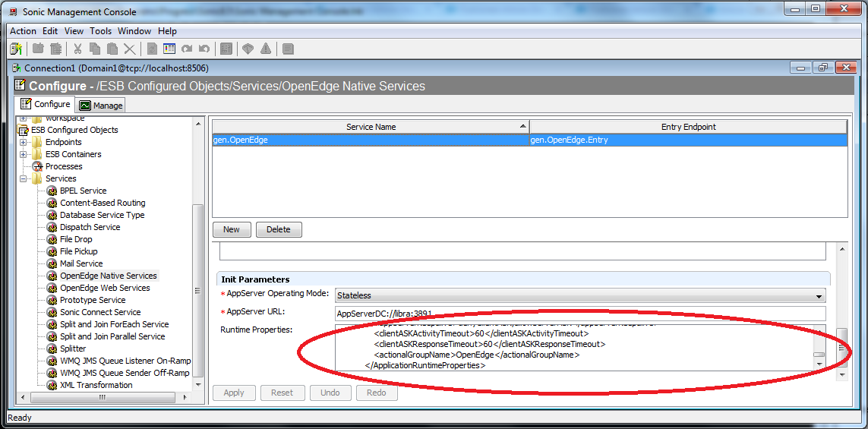Click the sliders settings toolbar icon

click(226, 49)
